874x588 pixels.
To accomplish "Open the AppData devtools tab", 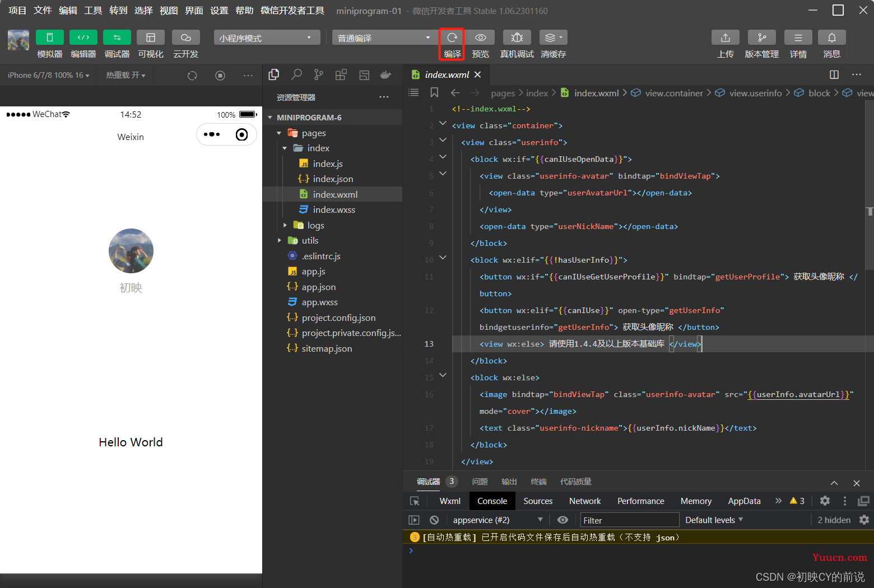I will click(744, 501).
